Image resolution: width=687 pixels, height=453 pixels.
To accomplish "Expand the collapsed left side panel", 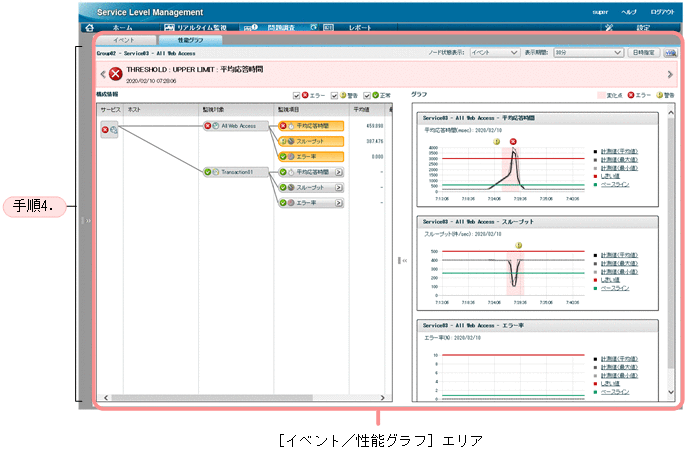I will pyautogui.click(x=86, y=221).
